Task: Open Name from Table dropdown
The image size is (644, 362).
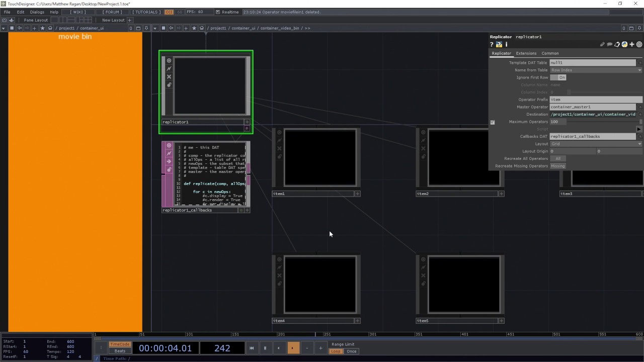Action: click(596, 70)
